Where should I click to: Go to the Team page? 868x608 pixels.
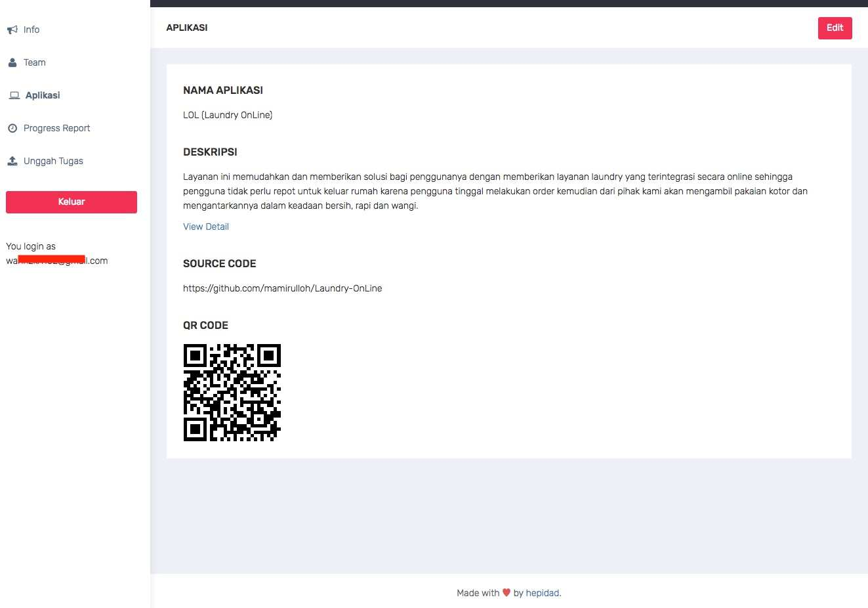pyautogui.click(x=35, y=62)
